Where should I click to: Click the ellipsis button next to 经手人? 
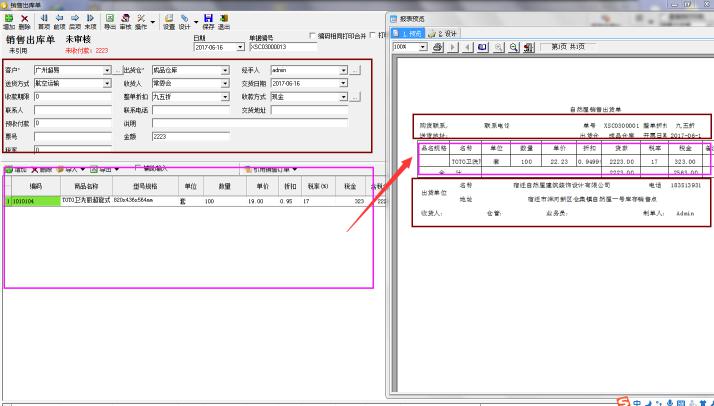[x=355, y=71]
